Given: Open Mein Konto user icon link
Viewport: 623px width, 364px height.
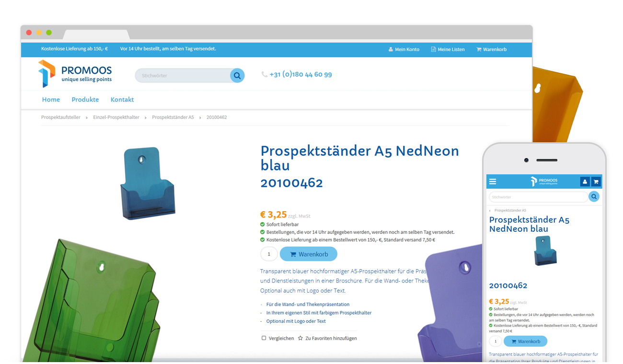Looking at the screenshot, I should tap(404, 49).
